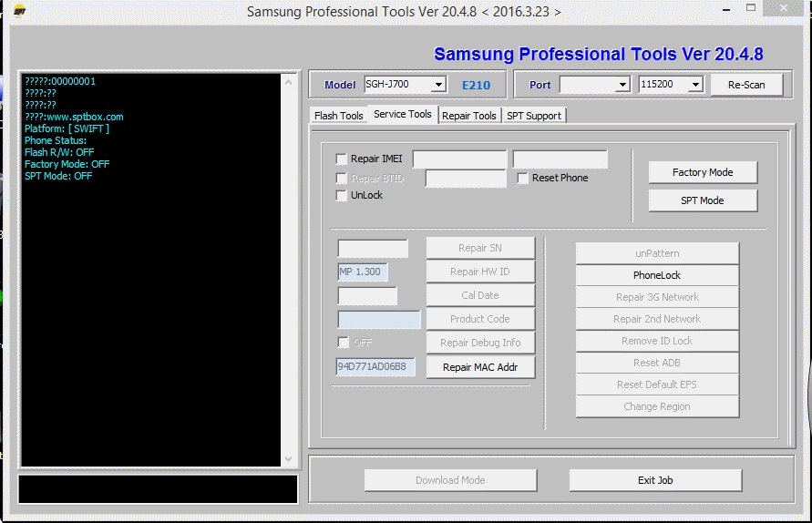Image resolution: width=812 pixels, height=523 pixels.
Task: Click the Cal Date button
Action: pyautogui.click(x=480, y=295)
